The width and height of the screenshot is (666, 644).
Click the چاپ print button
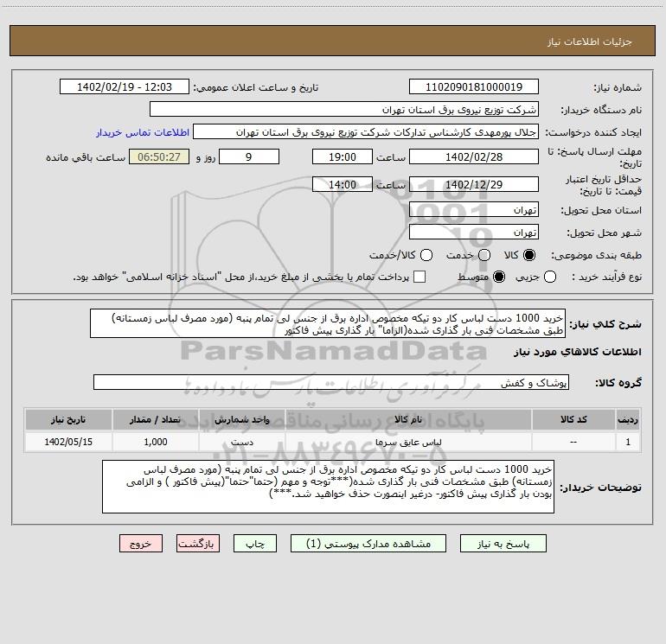click(255, 544)
